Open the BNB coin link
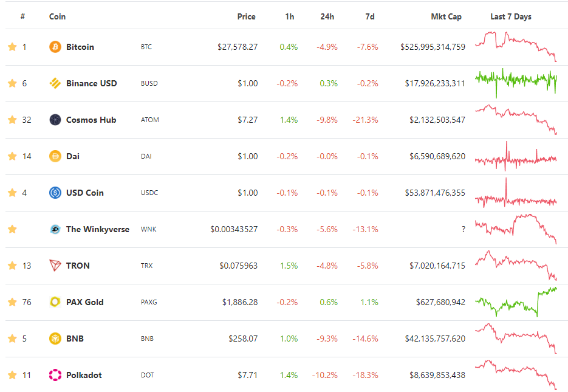 [x=75, y=339]
